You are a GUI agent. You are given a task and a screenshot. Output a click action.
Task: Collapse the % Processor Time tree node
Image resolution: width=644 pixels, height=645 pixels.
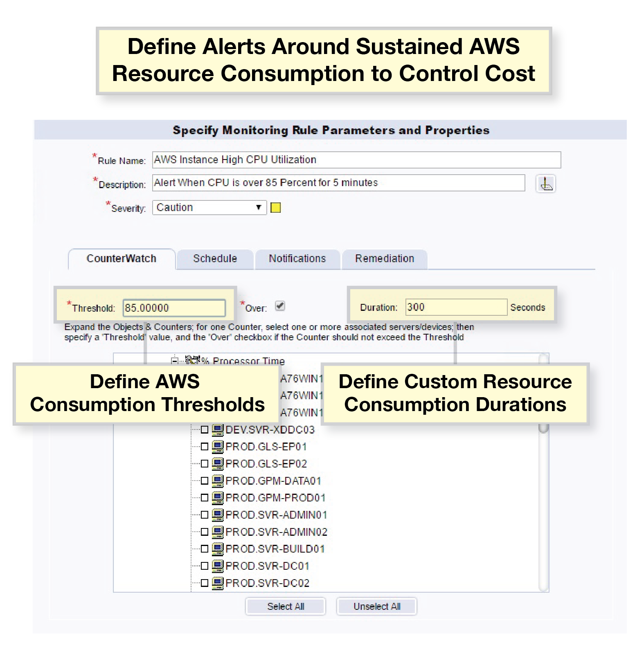point(175,360)
